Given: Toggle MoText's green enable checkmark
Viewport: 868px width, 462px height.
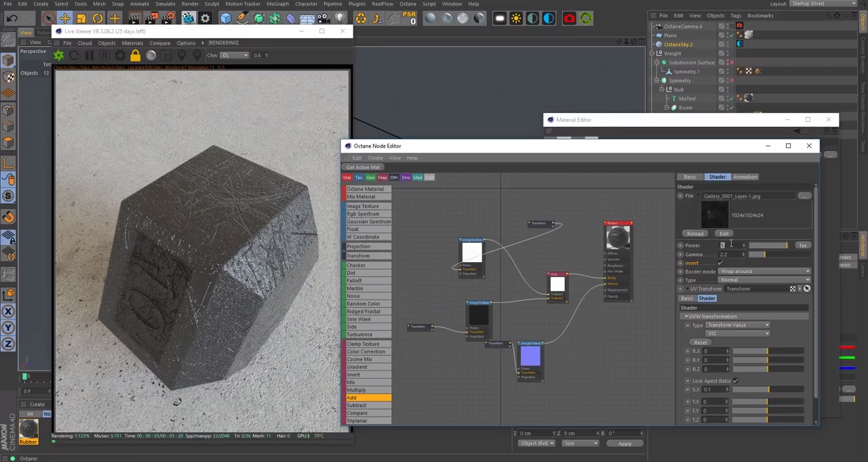Looking at the screenshot, I should click(x=731, y=99).
